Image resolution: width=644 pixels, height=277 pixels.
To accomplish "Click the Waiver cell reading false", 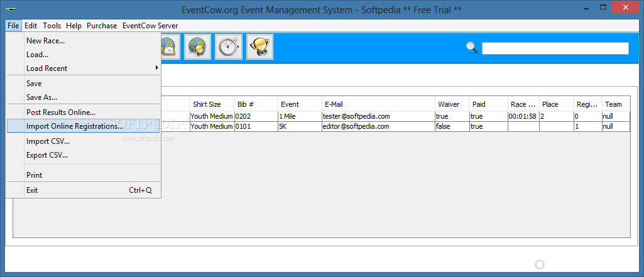I will [452, 126].
